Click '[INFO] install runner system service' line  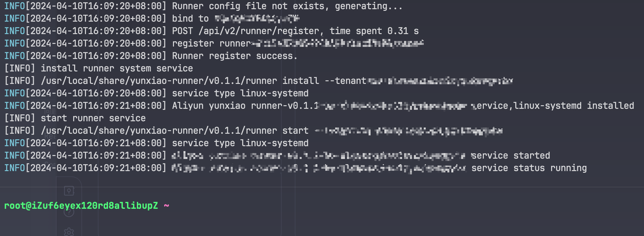click(98, 69)
